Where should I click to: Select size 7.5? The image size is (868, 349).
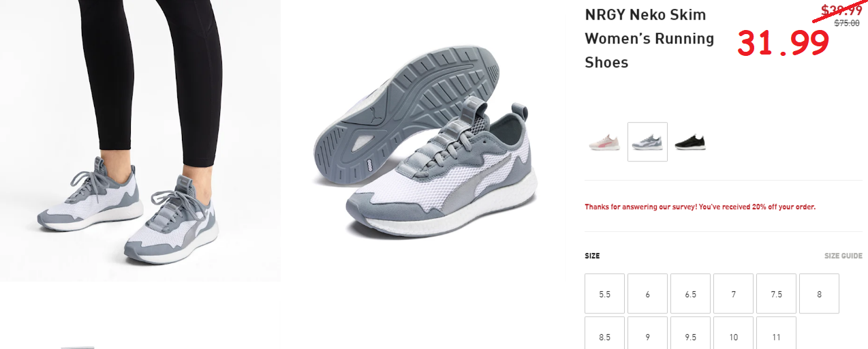(776, 294)
